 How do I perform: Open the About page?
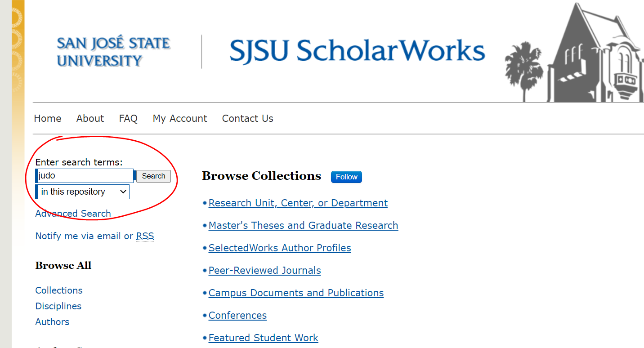tap(90, 118)
